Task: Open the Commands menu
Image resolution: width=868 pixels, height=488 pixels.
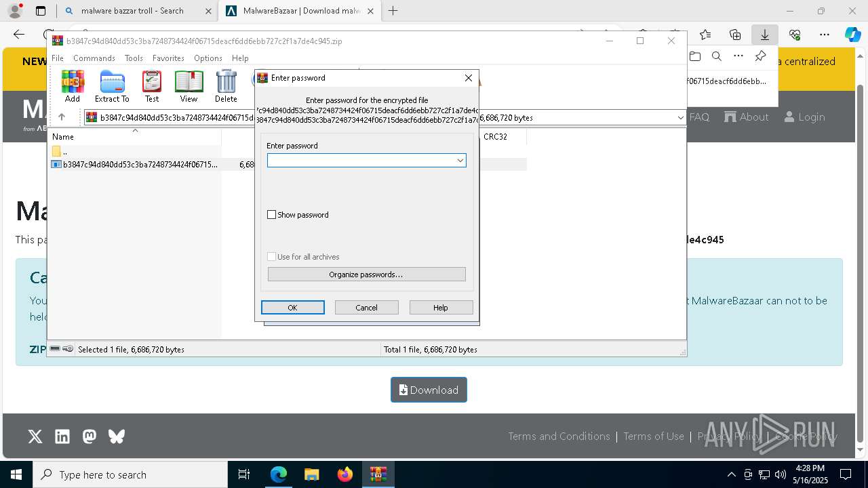Action: [94, 58]
